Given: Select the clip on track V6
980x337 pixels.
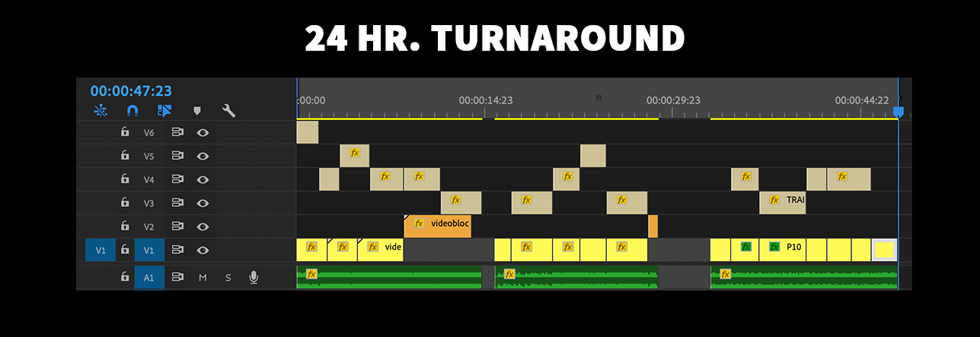Looking at the screenshot, I should point(308,132).
